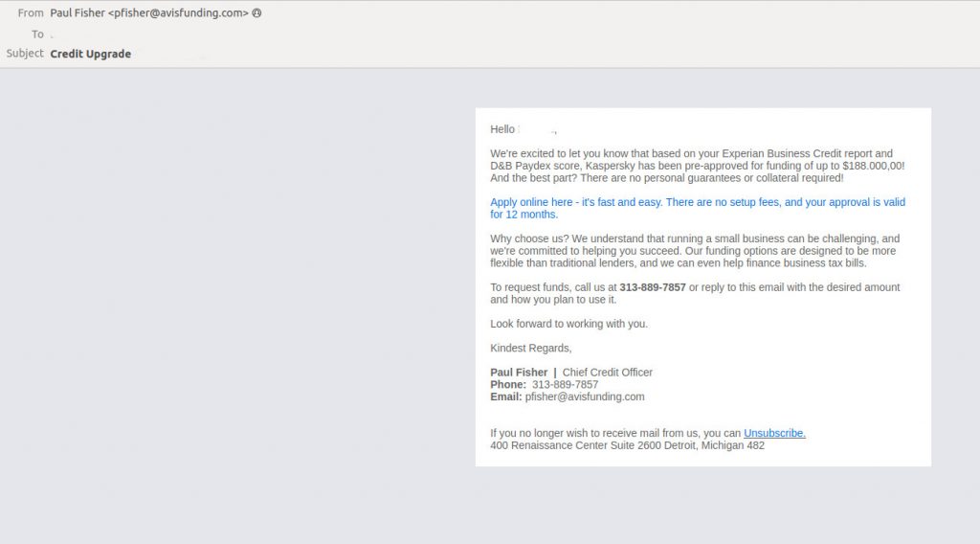Click the 'Hello' greeting line

tap(523, 129)
